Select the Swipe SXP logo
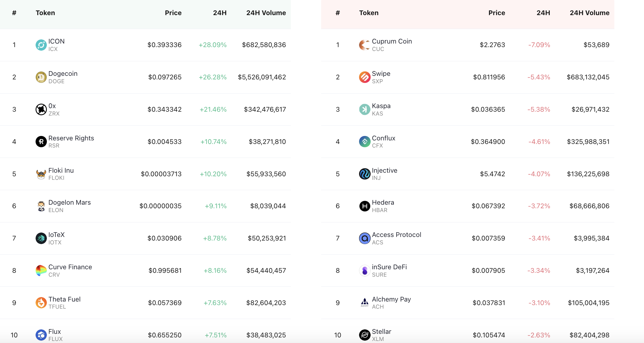Image resolution: width=644 pixels, height=343 pixels. point(364,77)
